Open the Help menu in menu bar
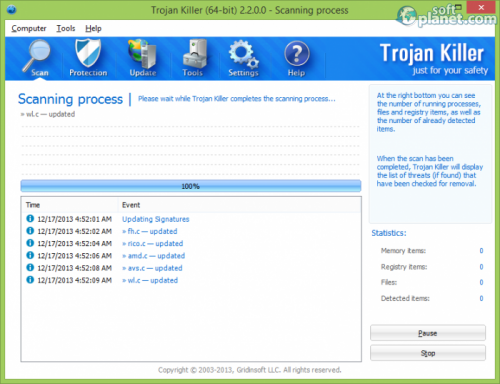This screenshot has width=500, height=384. tap(93, 28)
